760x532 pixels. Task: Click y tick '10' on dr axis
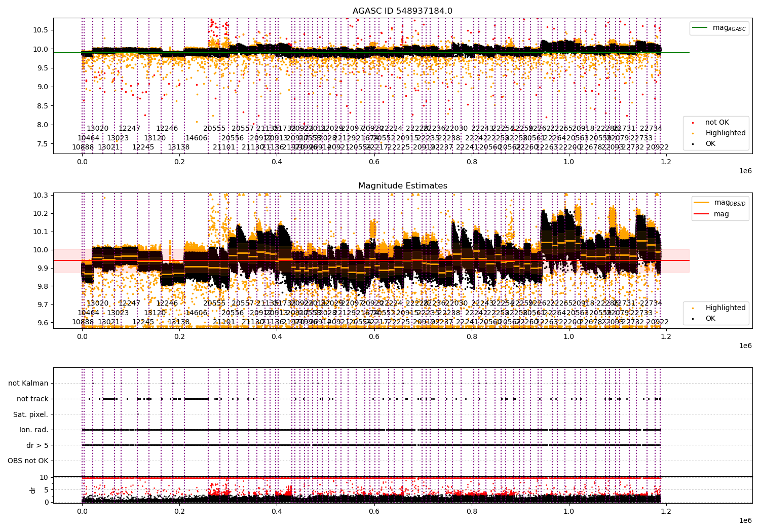[44, 477]
